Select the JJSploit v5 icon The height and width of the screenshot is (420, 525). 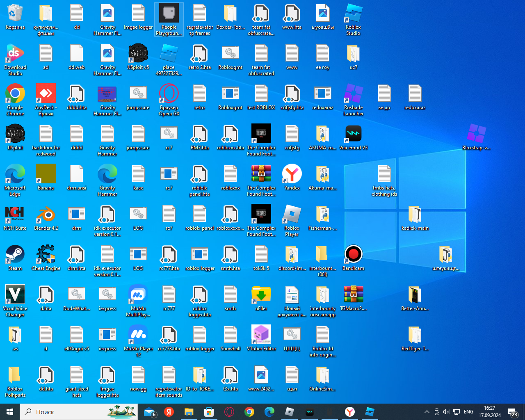(x=138, y=54)
